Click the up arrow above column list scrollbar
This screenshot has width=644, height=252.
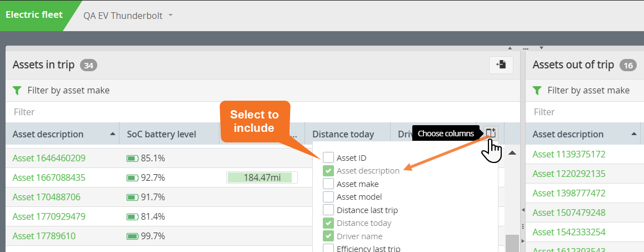pyautogui.click(x=512, y=153)
